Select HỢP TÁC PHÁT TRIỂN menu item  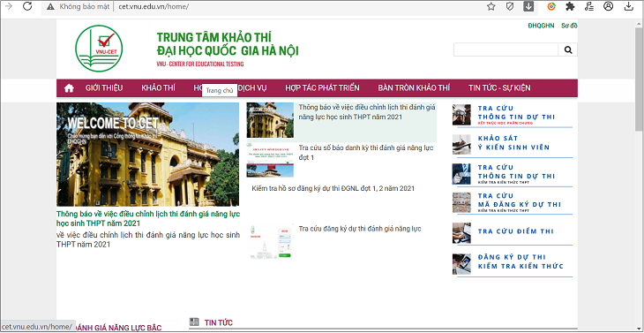click(322, 88)
